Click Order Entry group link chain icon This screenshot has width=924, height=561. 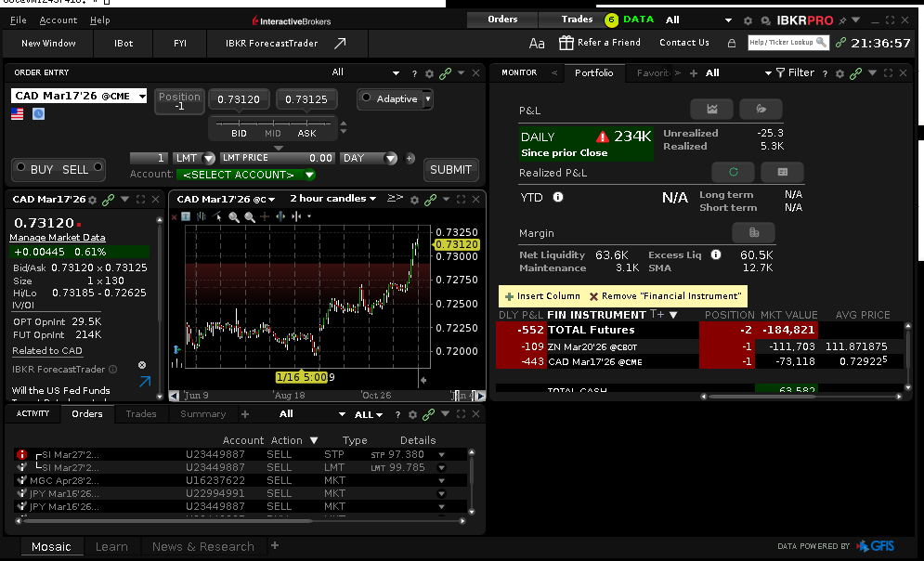[x=445, y=73]
